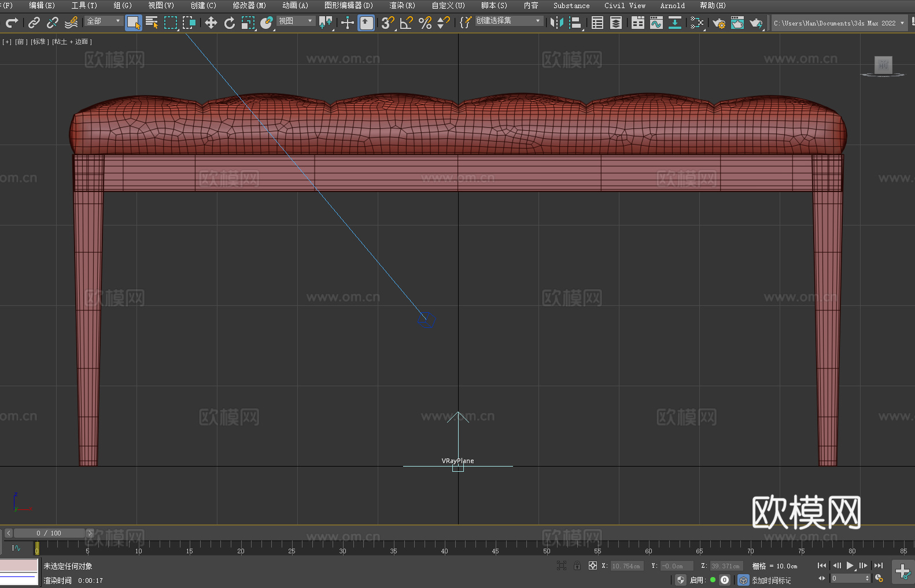This screenshot has height=588, width=915.
Task: Open project path dropdown arrow
Action: pyautogui.click(x=902, y=23)
